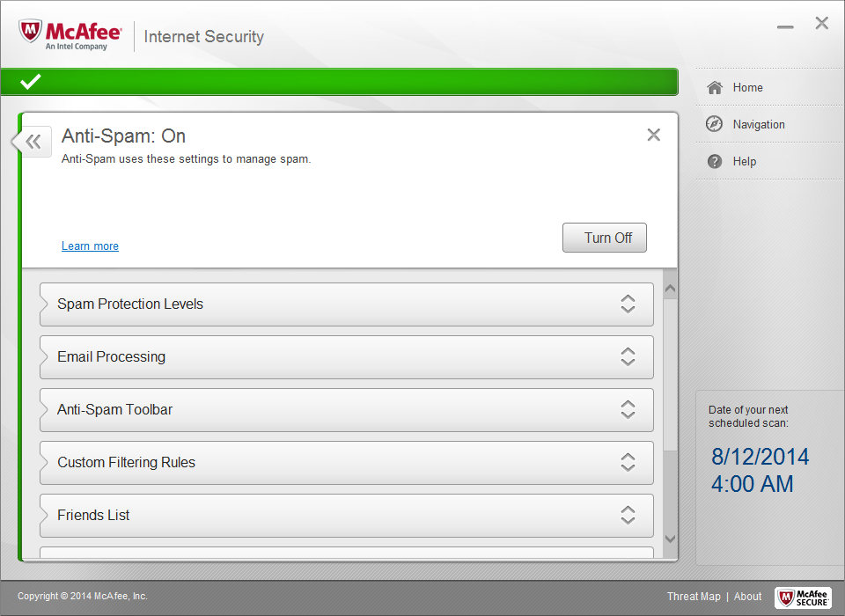Click the green checkmark status icon
This screenshot has width=845, height=616.
click(x=31, y=82)
